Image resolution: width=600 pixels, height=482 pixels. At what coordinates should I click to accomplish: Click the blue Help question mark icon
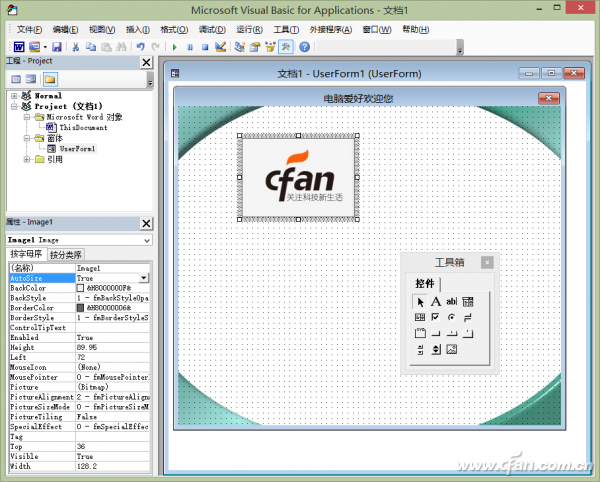coord(305,47)
